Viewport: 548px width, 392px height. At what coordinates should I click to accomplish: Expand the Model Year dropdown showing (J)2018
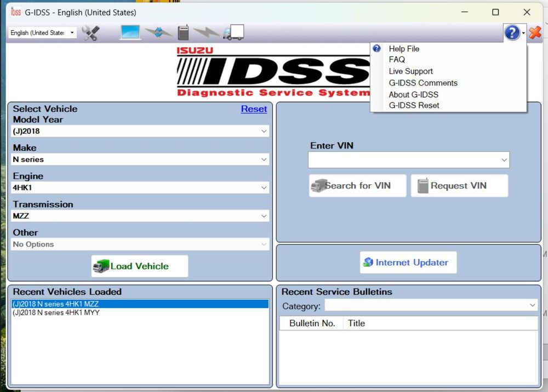pos(264,131)
